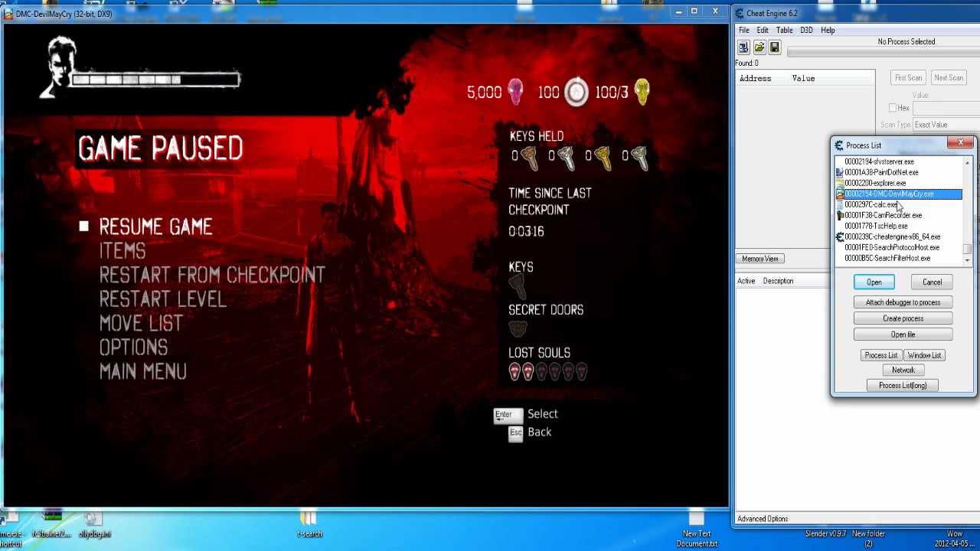The image size is (980, 551).
Task: Click the New Text Document.txt desktop icon
Action: point(697,530)
